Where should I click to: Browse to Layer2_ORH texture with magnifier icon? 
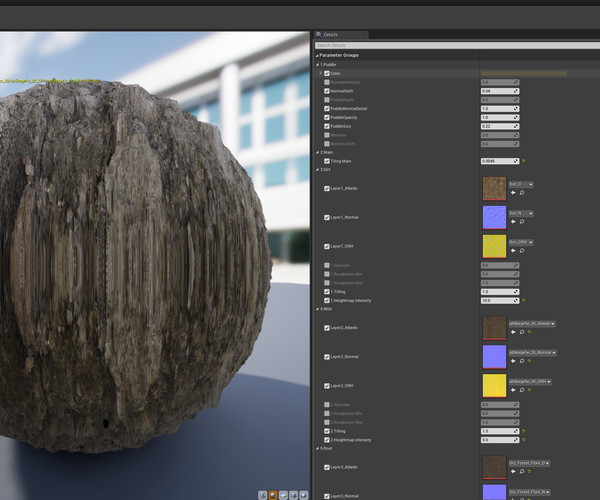pyautogui.click(x=522, y=390)
